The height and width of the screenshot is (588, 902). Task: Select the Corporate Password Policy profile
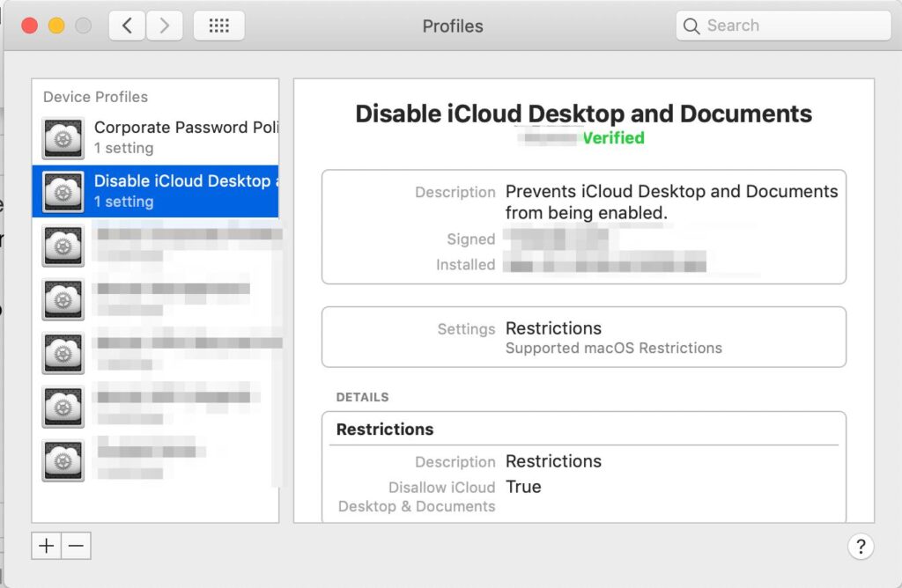pyautogui.click(x=155, y=137)
